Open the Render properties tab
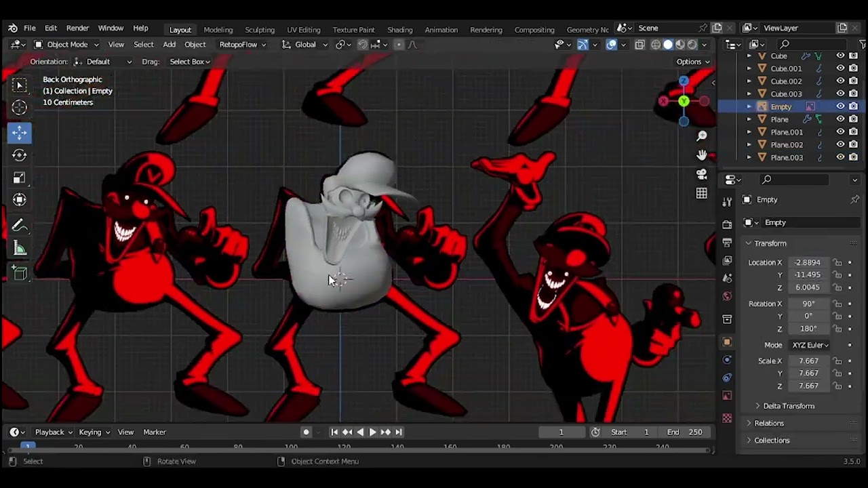The image size is (868, 488). tap(727, 224)
